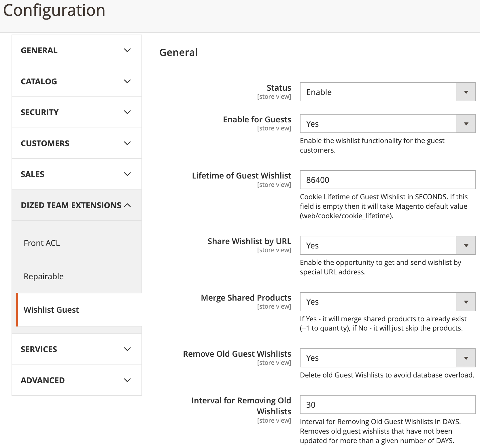Click the SALES tab label
This screenshot has height=448, width=480.
(33, 174)
